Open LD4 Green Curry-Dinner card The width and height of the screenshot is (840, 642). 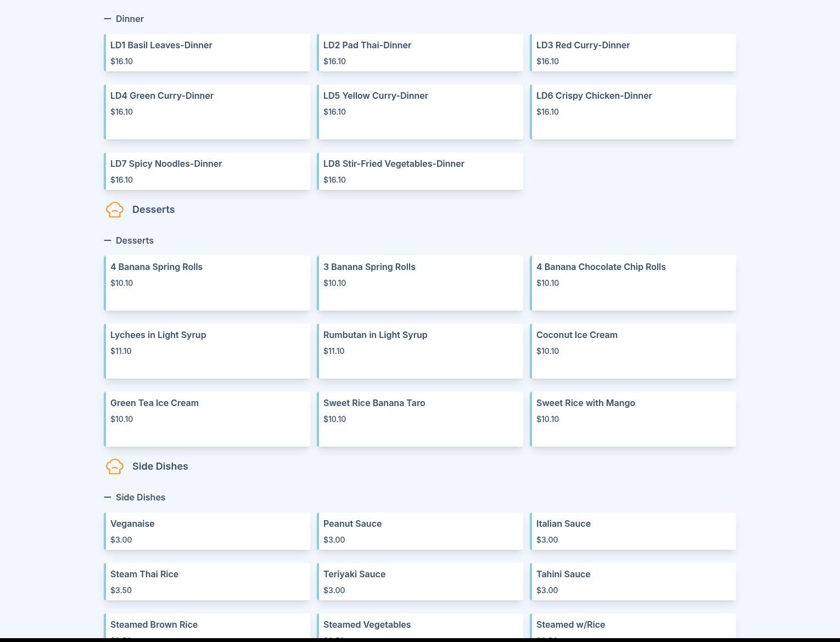coord(207,112)
